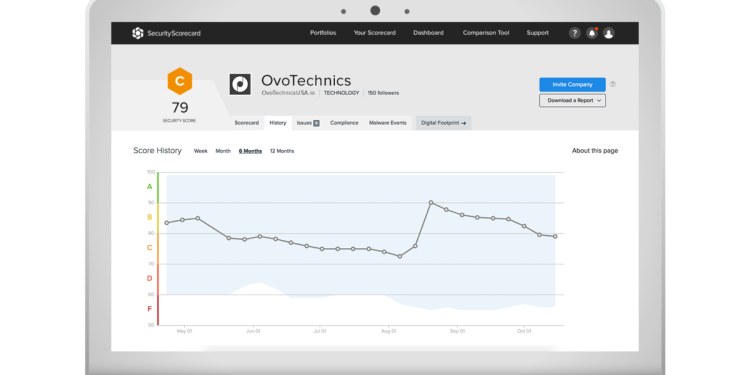The image size is (750, 375).
Task: Click the 79 security score number
Action: coord(180,108)
